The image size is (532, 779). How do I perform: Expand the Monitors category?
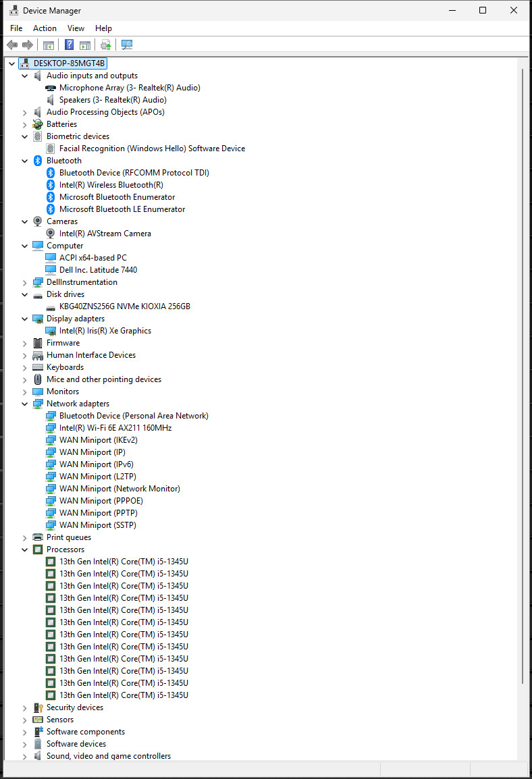25,392
